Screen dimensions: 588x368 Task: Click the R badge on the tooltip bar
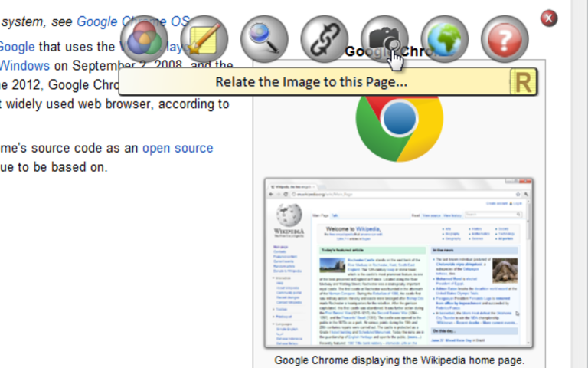(523, 82)
